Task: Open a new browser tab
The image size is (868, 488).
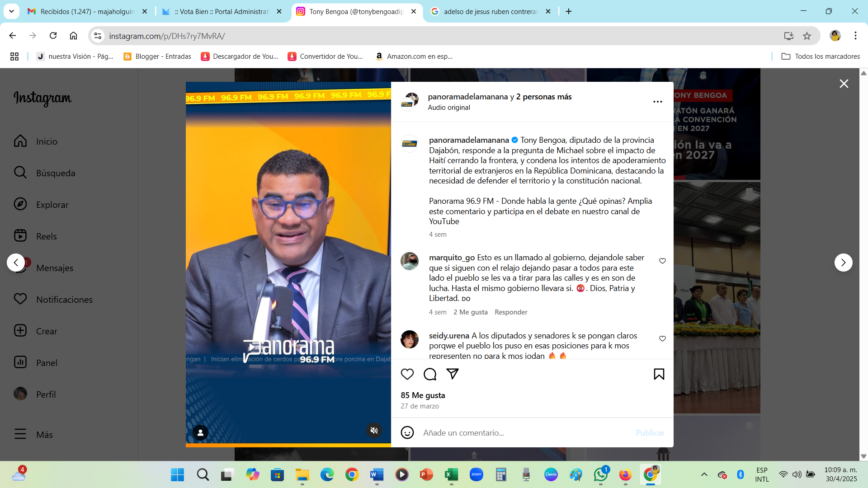Action: click(569, 12)
